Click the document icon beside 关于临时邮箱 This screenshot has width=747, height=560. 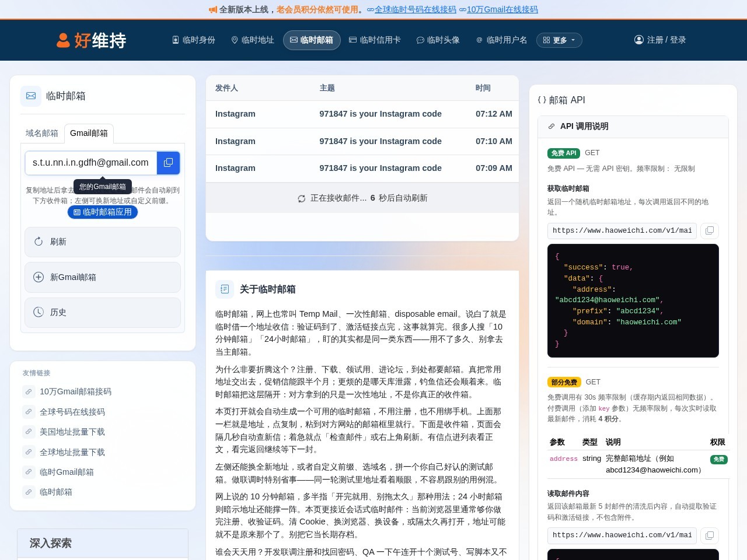[x=225, y=289]
